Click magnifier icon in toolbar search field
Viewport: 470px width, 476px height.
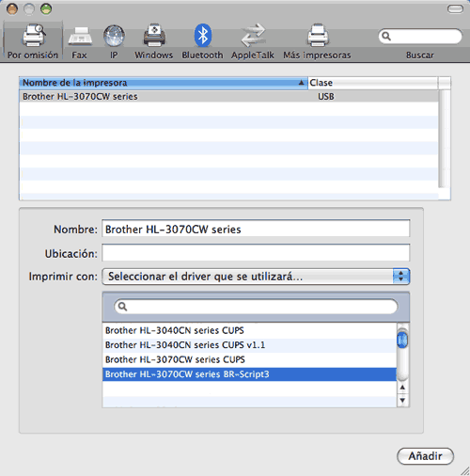tap(386, 37)
